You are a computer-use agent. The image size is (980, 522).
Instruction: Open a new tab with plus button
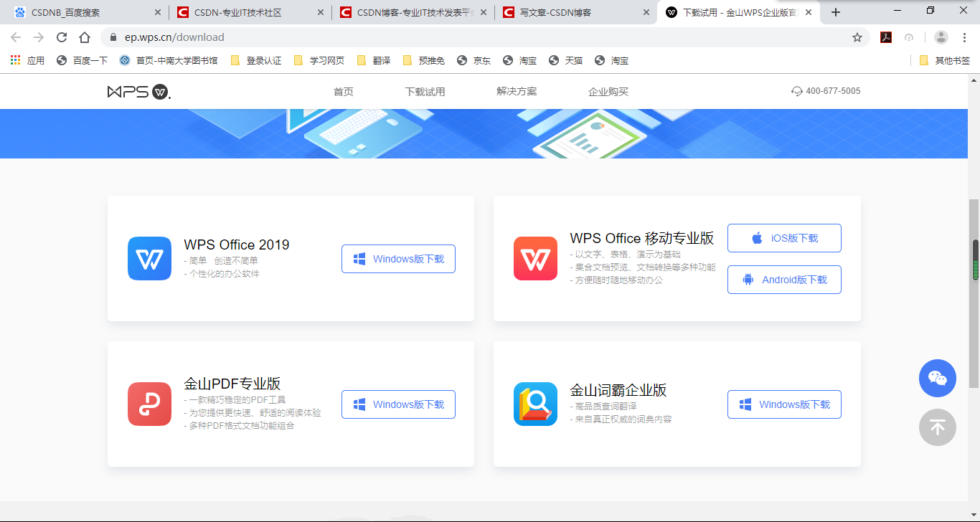(835, 12)
